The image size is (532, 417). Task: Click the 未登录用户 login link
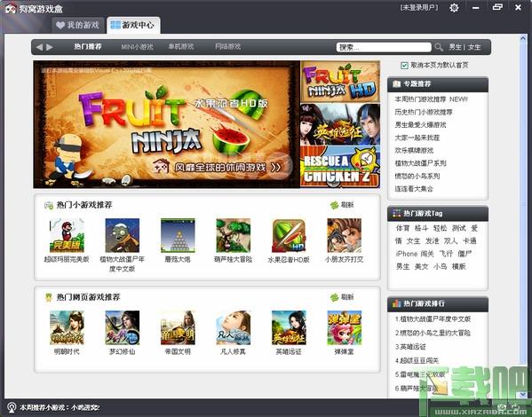[x=419, y=7]
